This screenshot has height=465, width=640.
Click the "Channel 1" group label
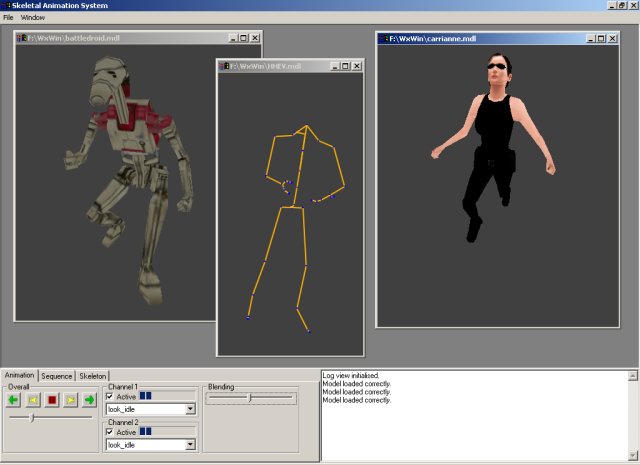(123, 386)
